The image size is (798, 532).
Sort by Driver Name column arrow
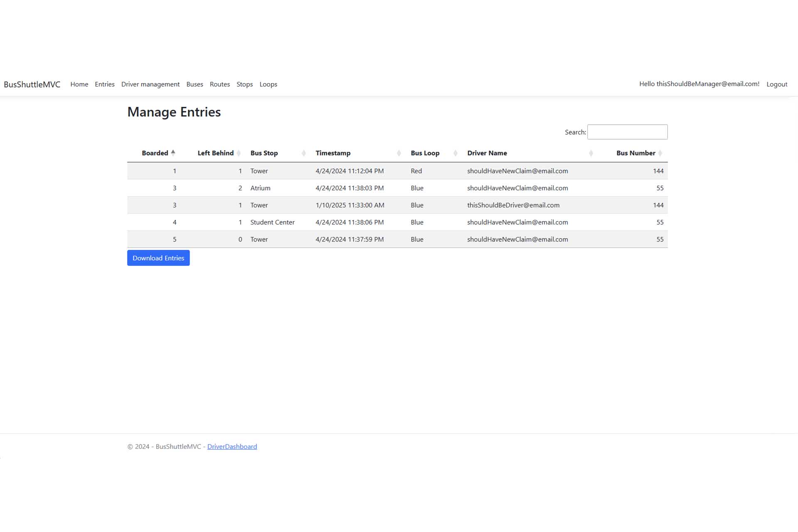591,153
